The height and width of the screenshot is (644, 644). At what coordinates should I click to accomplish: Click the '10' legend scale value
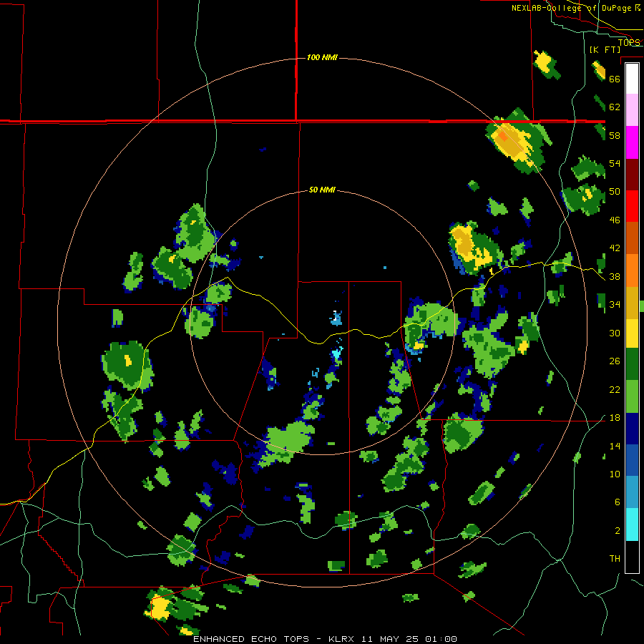(x=615, y=474)
